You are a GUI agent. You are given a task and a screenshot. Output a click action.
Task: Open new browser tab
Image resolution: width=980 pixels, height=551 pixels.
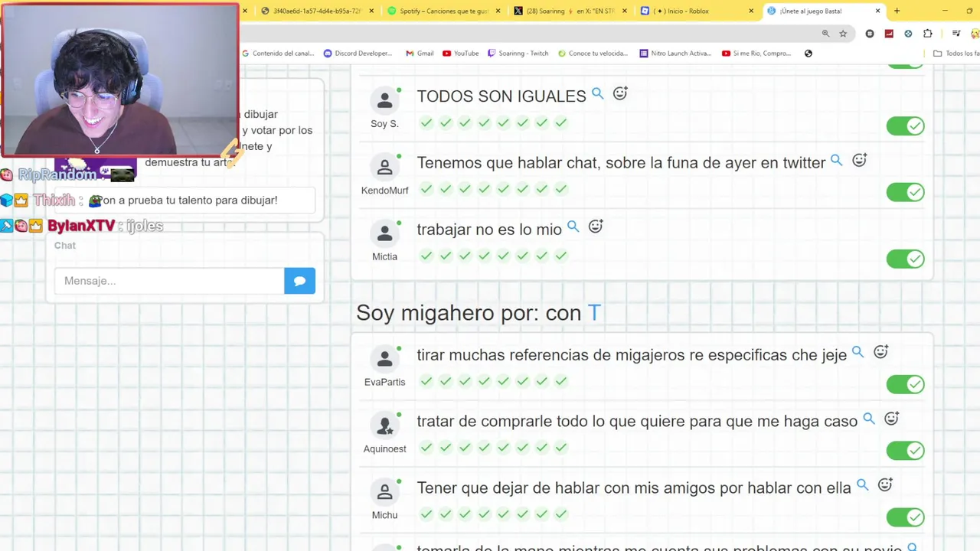897,11
